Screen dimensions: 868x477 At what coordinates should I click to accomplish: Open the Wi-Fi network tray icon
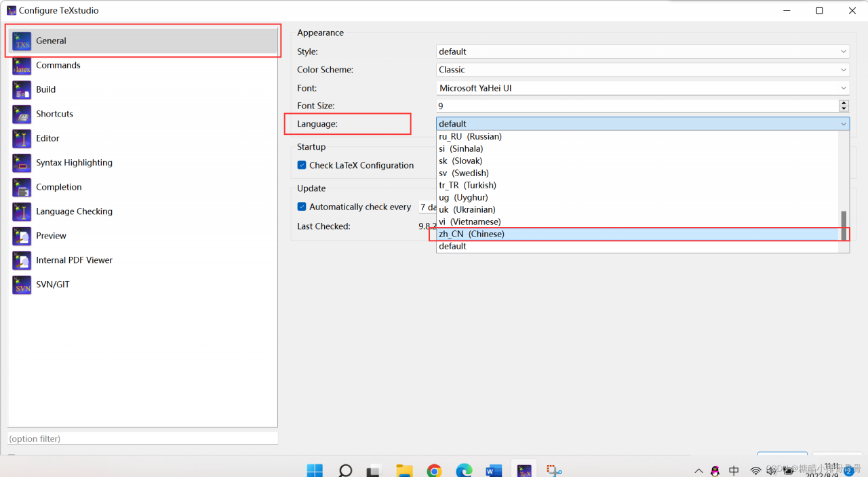755,470
